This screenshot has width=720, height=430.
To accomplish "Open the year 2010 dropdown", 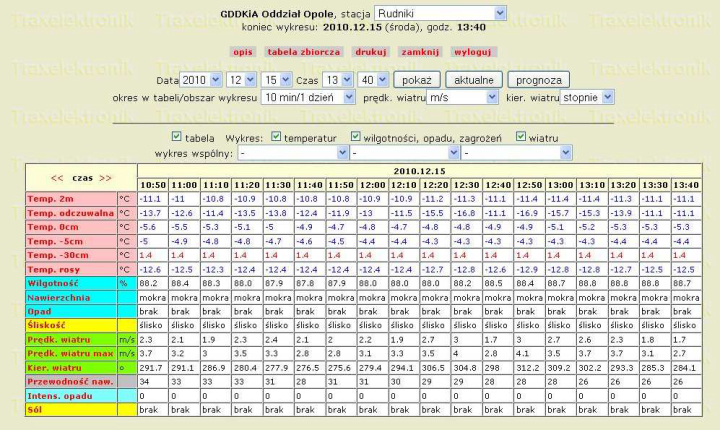I will [201, 80].
